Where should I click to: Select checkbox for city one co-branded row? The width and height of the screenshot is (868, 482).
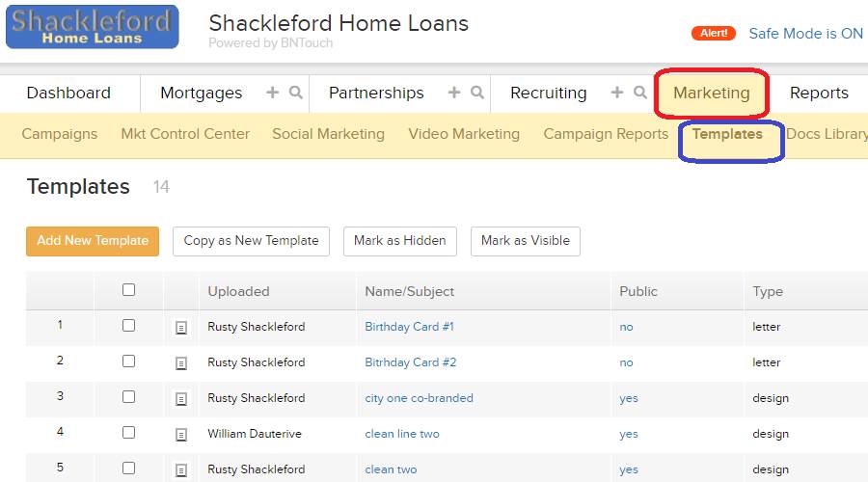tap(128, 397)
